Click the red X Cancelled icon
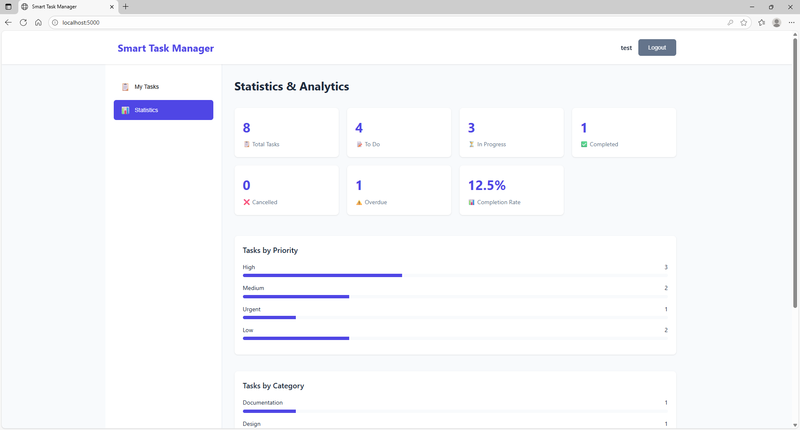The width and height of the screenshot is (800, 430). tap(247, 202)
